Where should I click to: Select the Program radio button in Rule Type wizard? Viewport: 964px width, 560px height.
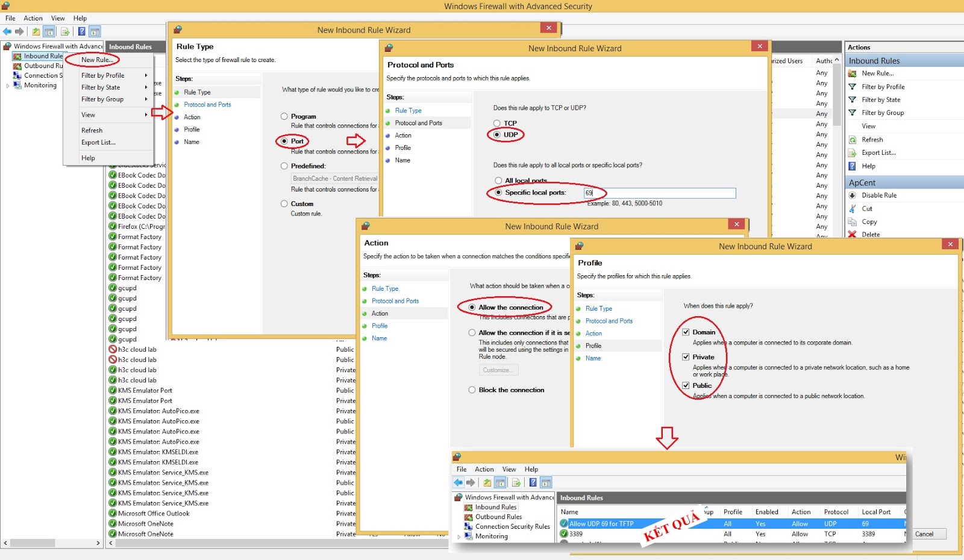click(x=284, y=116)
